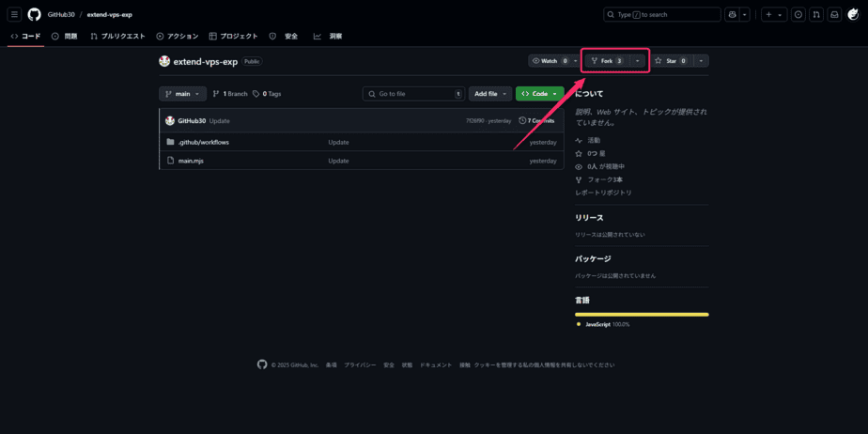This screenshot has height=434, width=868.
Task: Open the Copilot dropdown arrow
Action: 746,15
